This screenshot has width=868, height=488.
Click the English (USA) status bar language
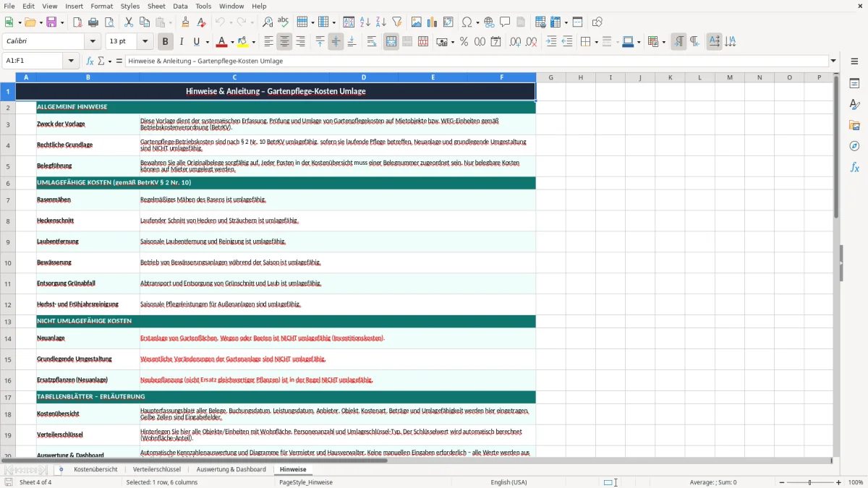tap(509, 482)
